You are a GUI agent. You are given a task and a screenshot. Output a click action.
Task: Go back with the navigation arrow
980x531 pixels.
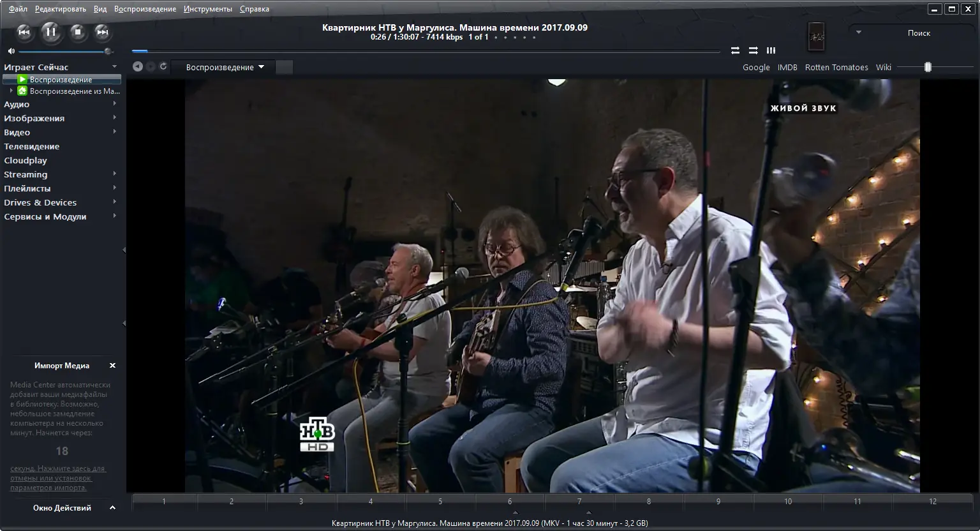[137, 66]
